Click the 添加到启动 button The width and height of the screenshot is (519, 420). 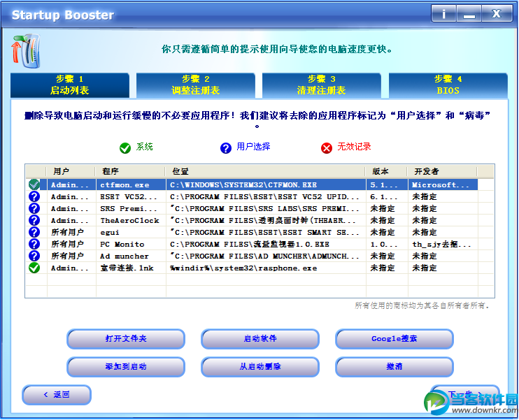coord(126,367)
